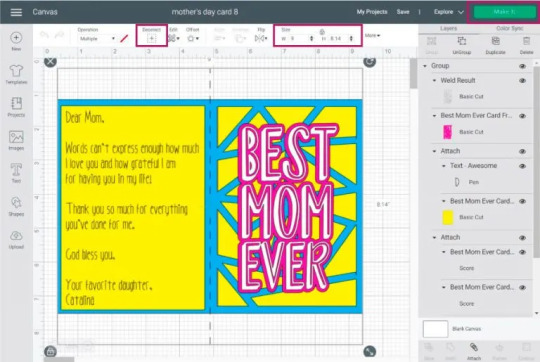540x362 pixels.
Task: Open My Projects
Action: click(x=372, y=12)
